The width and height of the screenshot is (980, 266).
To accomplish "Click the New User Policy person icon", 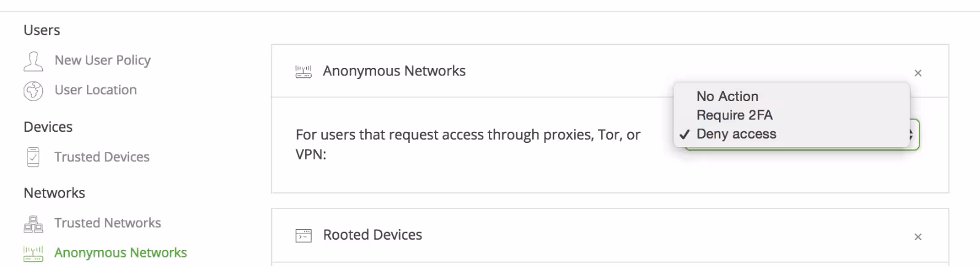I will [x=33, y=61].
